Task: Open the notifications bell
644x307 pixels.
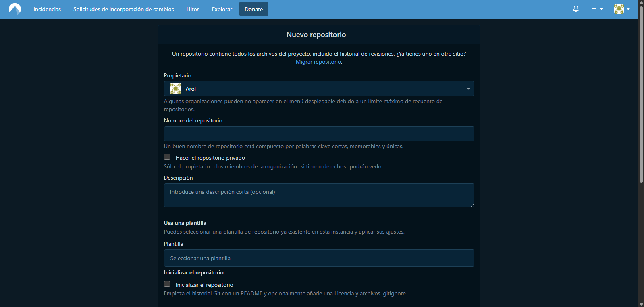Action: (576, 9)
